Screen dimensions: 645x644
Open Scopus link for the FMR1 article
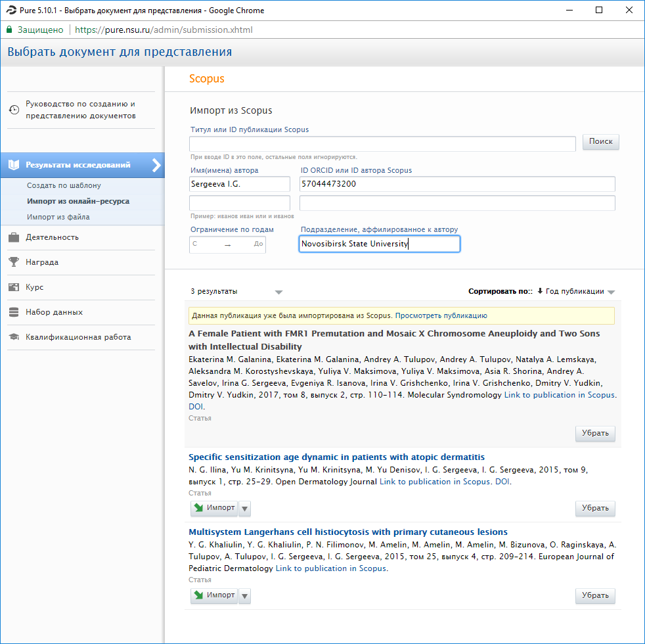point(560,395)
